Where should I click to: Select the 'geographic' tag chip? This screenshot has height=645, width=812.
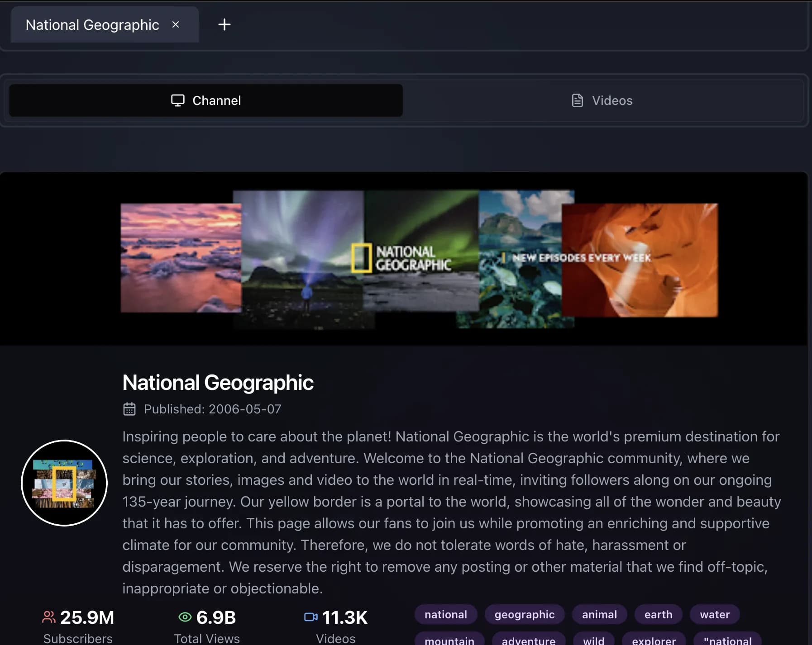click(x=525, y=614)
